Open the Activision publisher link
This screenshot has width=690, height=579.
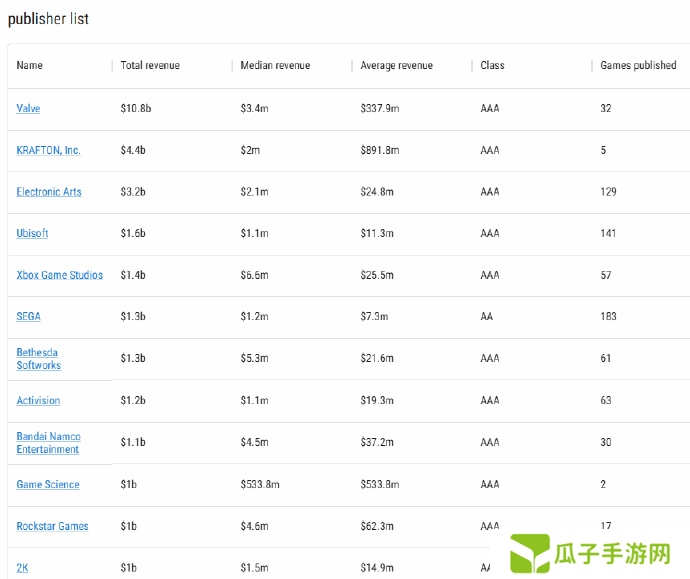coord(38,400)
